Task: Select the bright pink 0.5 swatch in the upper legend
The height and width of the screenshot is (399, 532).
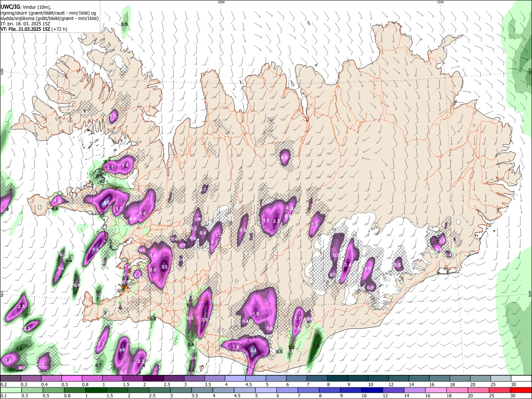Action: [x=71, y=379]
